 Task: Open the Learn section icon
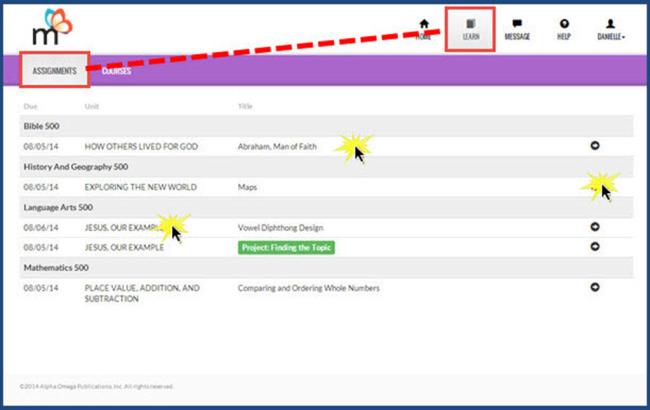tap(471, 24)
